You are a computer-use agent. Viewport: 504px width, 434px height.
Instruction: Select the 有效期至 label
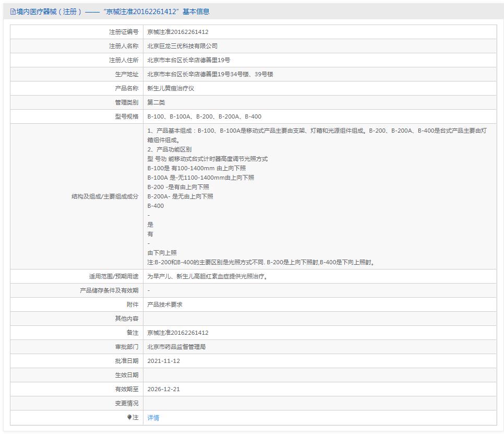click(127, 389)
